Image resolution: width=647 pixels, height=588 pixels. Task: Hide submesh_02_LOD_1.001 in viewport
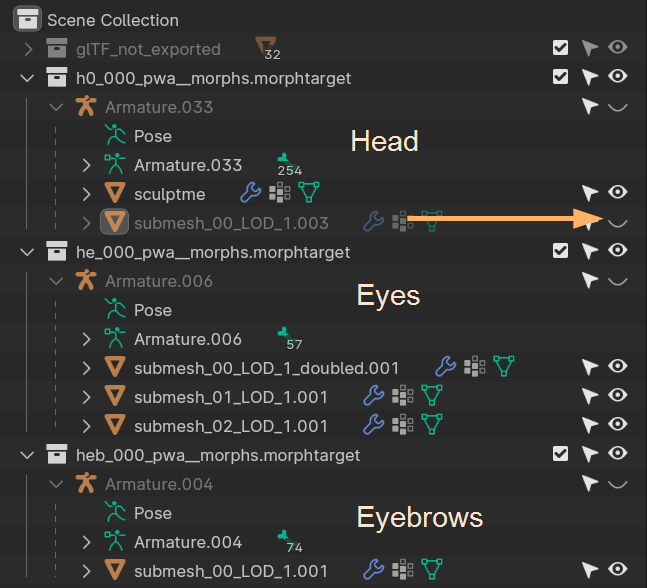click(x=618, y=426)
